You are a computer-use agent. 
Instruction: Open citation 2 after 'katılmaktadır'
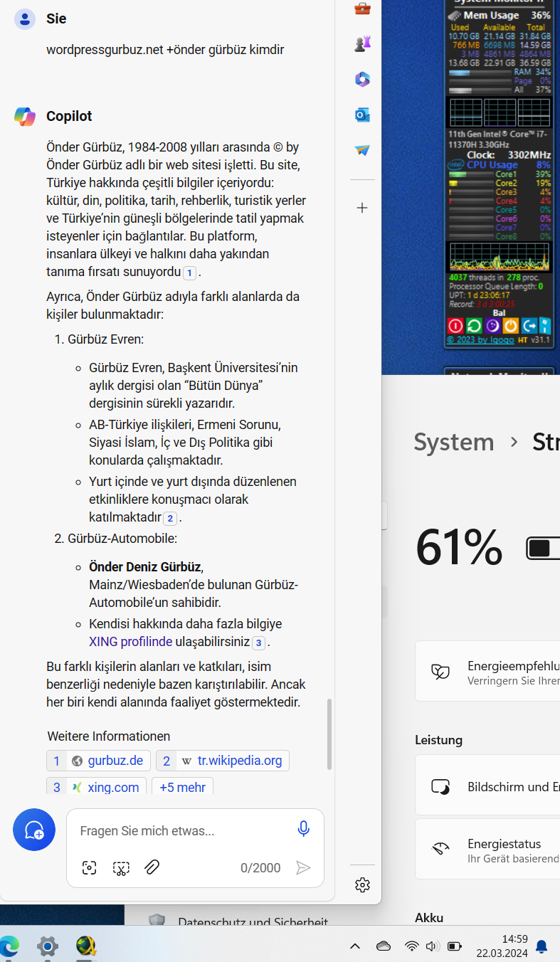[x=170, y=518]
